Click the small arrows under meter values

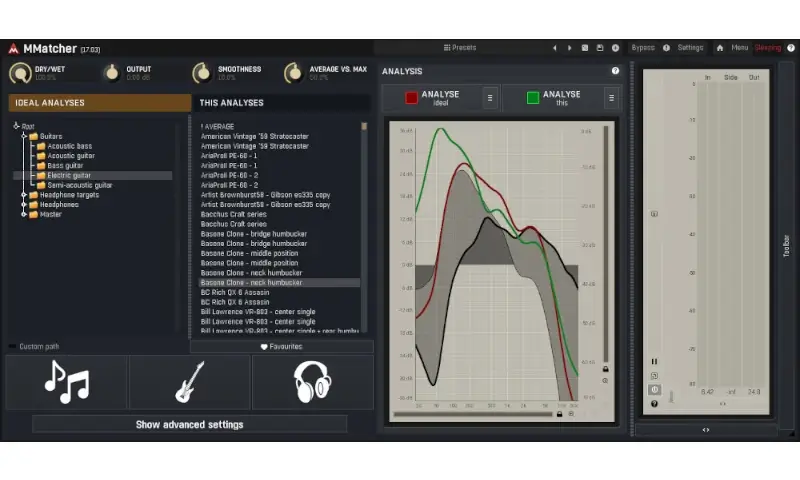722,404
